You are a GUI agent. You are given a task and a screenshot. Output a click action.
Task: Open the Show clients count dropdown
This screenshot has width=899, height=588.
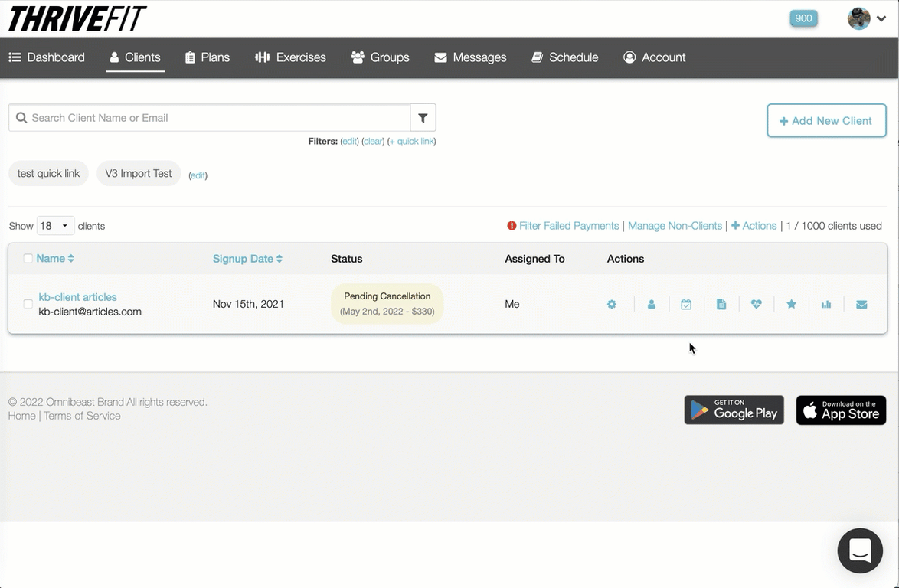pyautogui.click(x=56, y=226)
